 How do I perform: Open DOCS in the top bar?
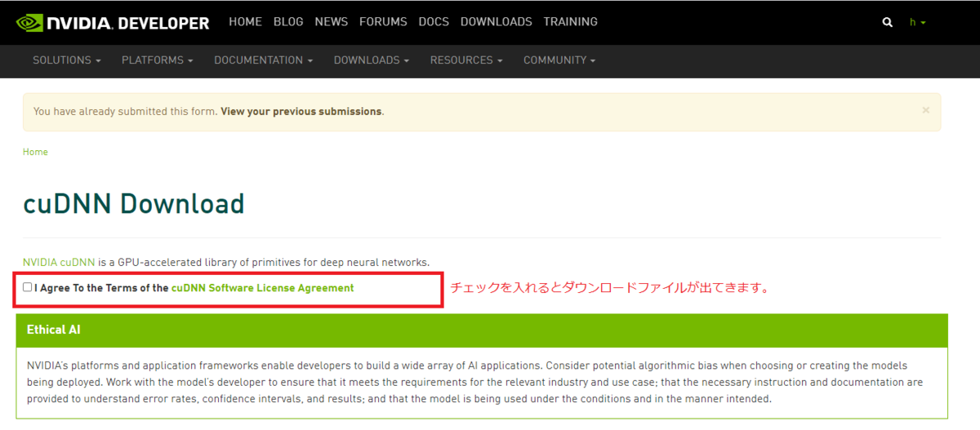click(434, 22)
